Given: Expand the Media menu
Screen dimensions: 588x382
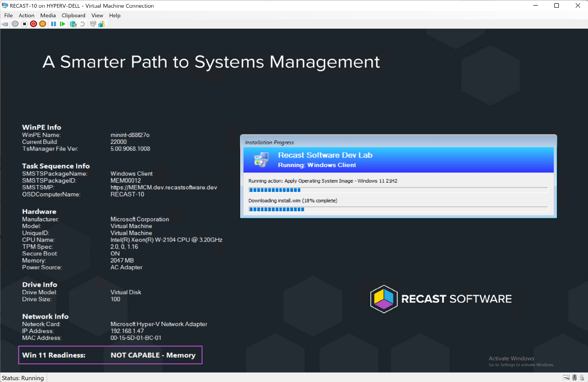Looking at the screenshot, I should coord(48,15).
